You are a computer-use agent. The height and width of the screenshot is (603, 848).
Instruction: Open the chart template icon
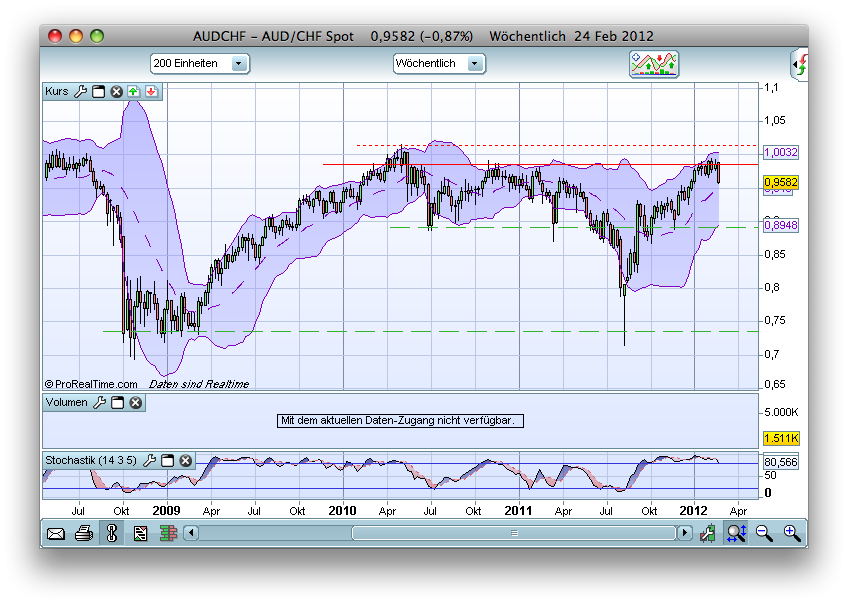click(x=140, y=534)
